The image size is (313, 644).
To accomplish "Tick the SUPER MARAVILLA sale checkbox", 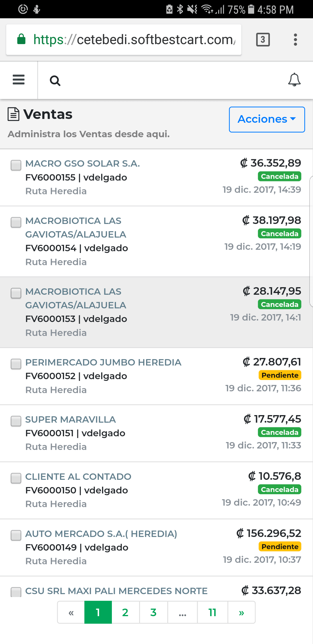I will [x=16, y=421].
